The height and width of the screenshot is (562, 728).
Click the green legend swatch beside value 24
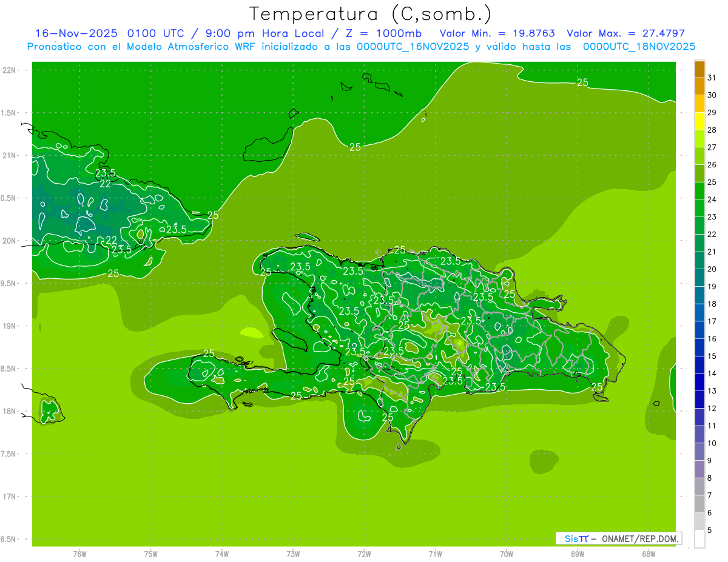699,190
